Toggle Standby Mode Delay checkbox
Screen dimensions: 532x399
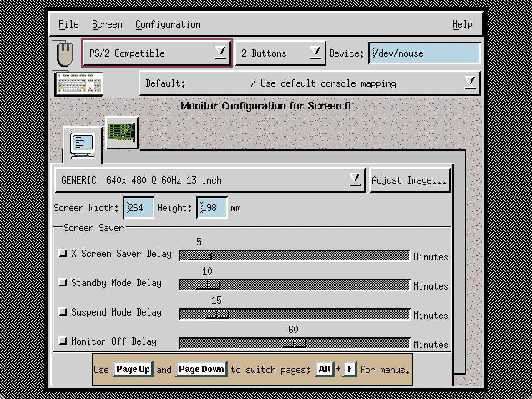pos(63,283)
